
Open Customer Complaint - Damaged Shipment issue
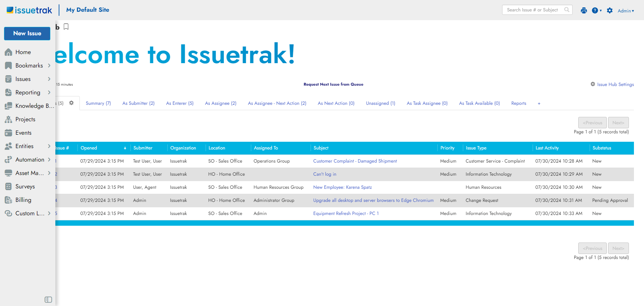pos(355,161)
